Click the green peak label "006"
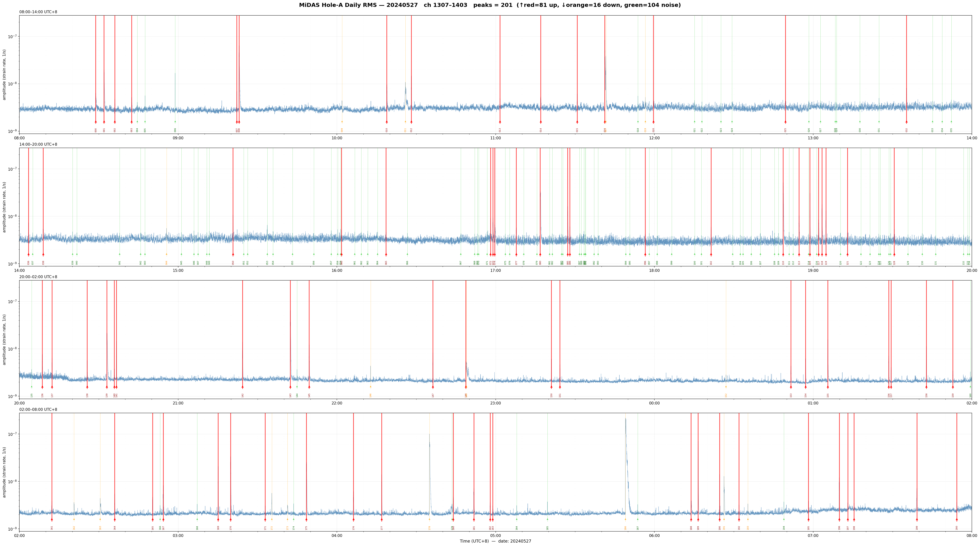The image size is (980, 546). coord(175,130)
